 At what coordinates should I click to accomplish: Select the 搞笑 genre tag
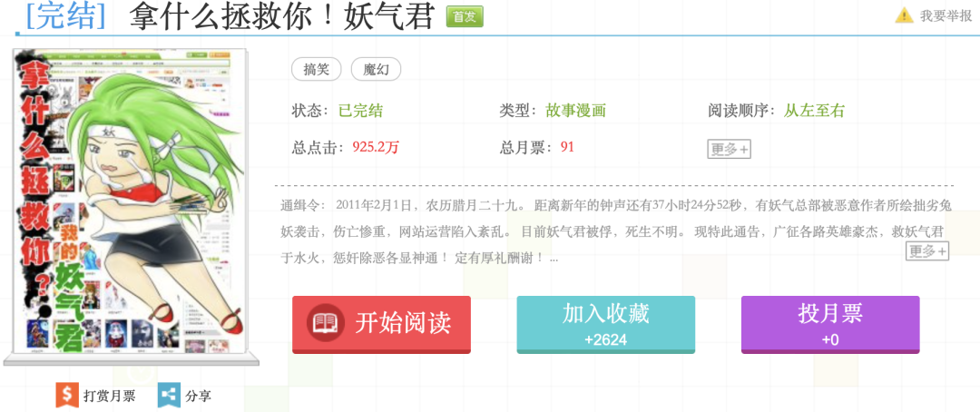tap(316, 69)
